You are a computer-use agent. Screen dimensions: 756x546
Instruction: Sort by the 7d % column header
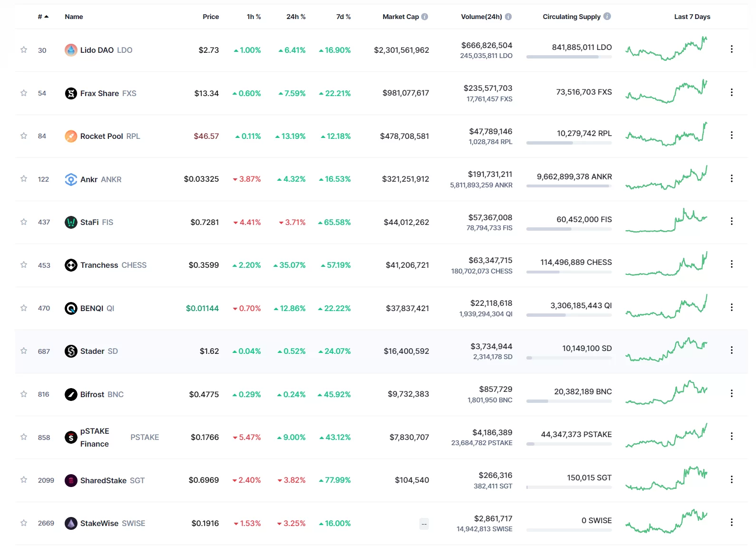point(343,17)
